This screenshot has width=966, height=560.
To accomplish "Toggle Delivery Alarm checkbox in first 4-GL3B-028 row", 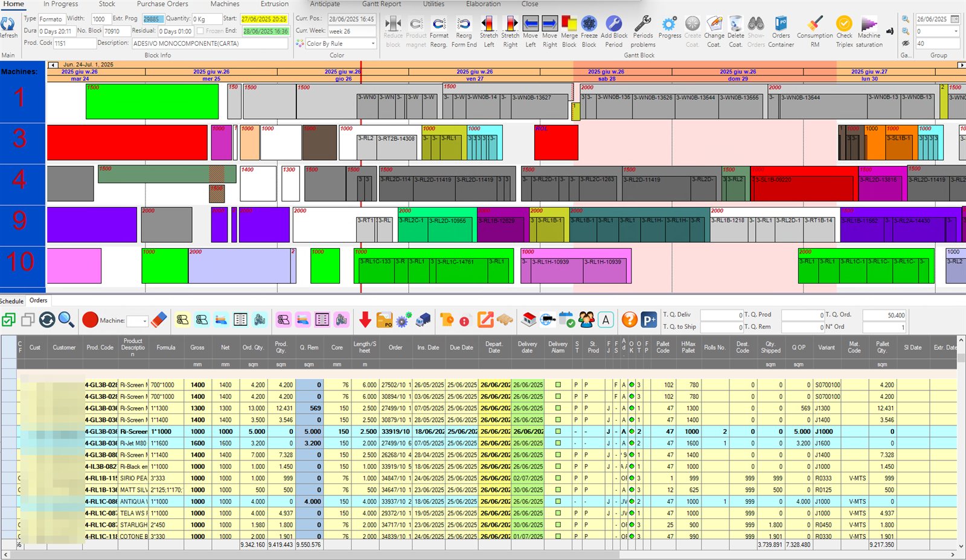I will 558,384.
